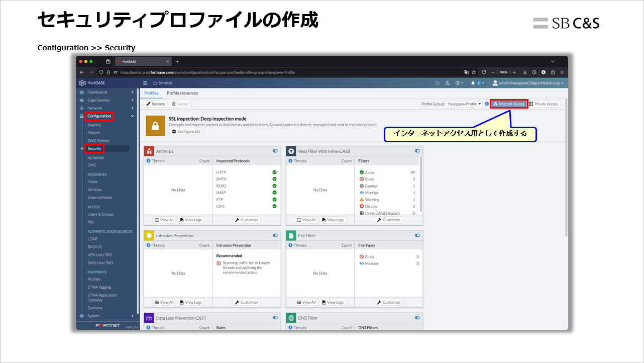Screen dimensions: 644x363
Task: Click the SSL inspection padlock icon
Action: 155,126
